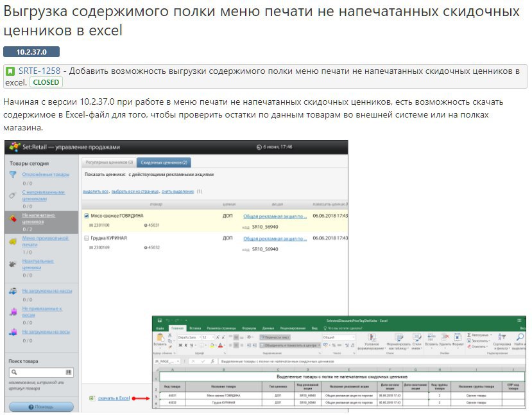Click the icon beside Не загружены на кассы
This screenshot has width=532, height=415.
coord(13,291)
